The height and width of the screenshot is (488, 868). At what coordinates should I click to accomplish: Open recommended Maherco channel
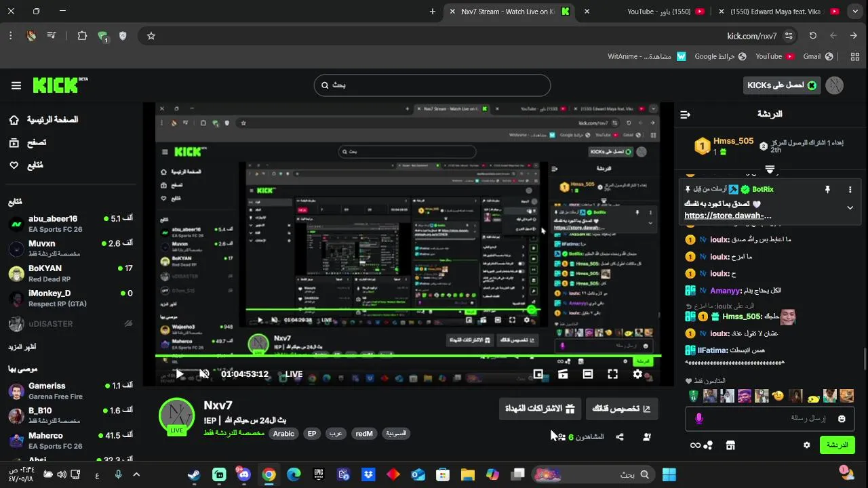click(x=71, y=441)
